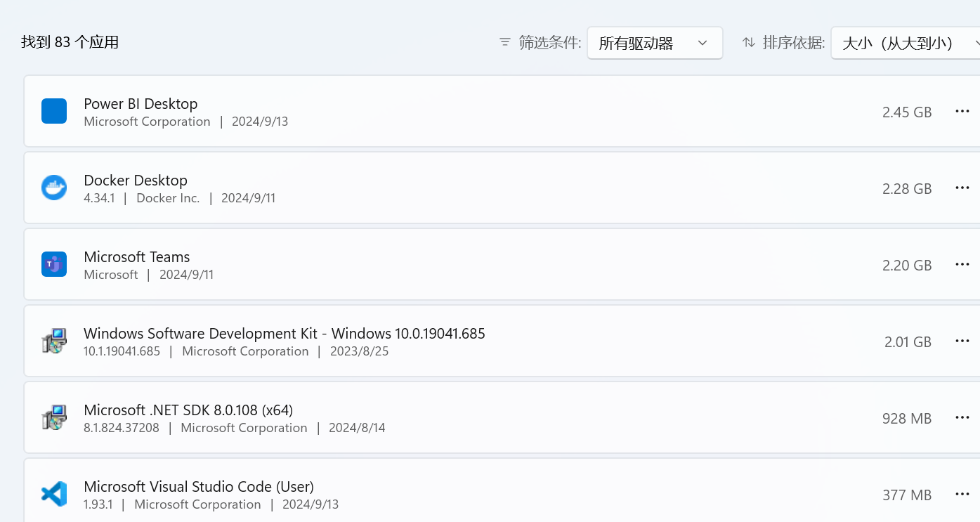
Task: Select the Microsoft .NET SDK 8.0.108 (x64) title
Action: pos(188,410)
